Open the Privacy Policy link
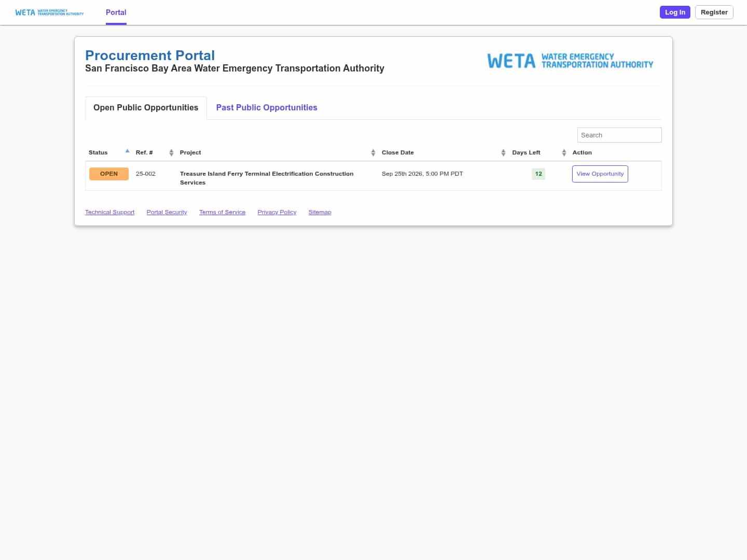Viewport: 747px width, 560px height. coord(277,212)
